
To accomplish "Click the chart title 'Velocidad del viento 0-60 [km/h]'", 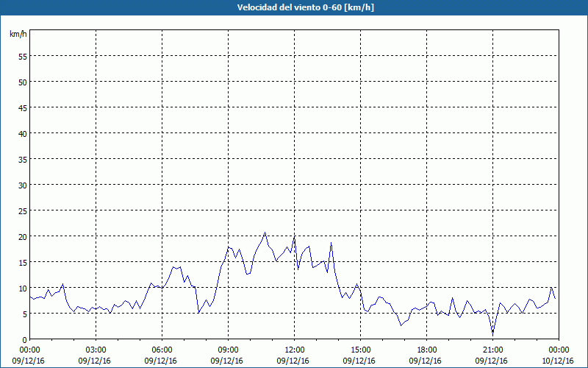I will coord(305,7).
